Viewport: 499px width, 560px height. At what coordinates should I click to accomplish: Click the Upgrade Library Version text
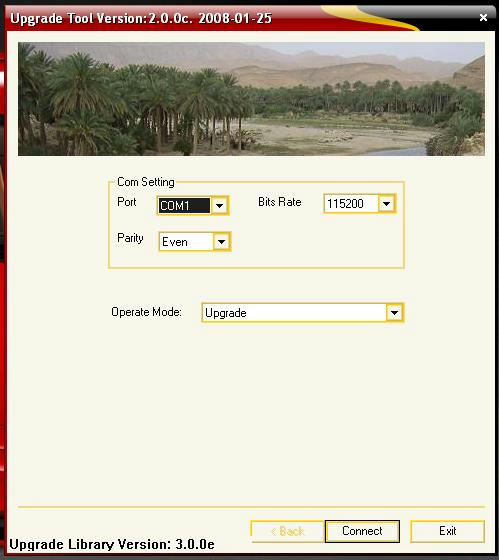112,544
